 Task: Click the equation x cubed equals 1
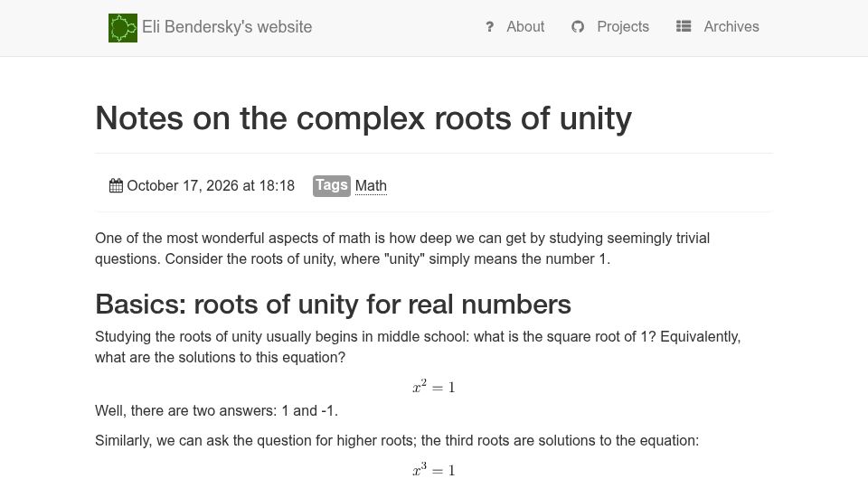tap(433, 469)
